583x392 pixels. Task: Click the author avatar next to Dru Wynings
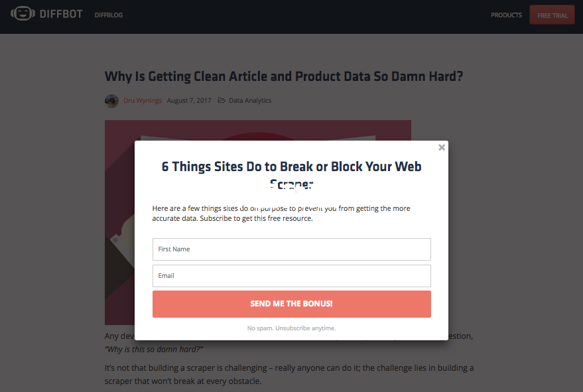111,101
